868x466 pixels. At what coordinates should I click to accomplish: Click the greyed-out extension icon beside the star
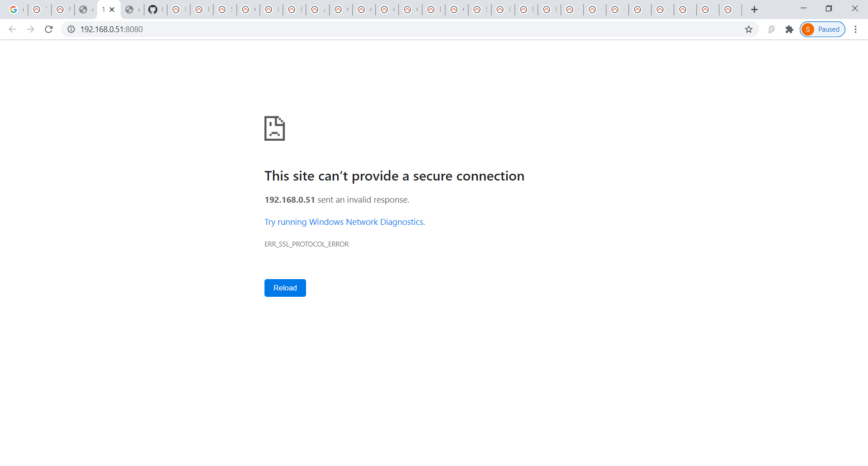click(x=771, y=29)
